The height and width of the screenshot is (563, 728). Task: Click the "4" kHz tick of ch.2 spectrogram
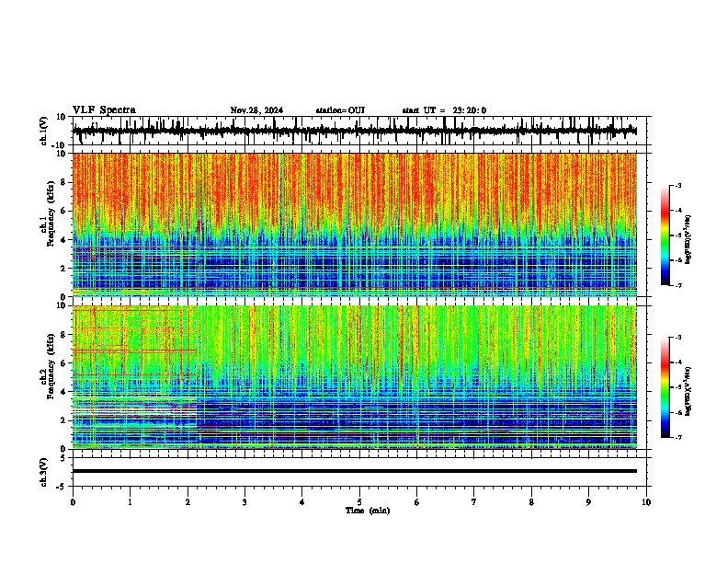click(64, 392)
